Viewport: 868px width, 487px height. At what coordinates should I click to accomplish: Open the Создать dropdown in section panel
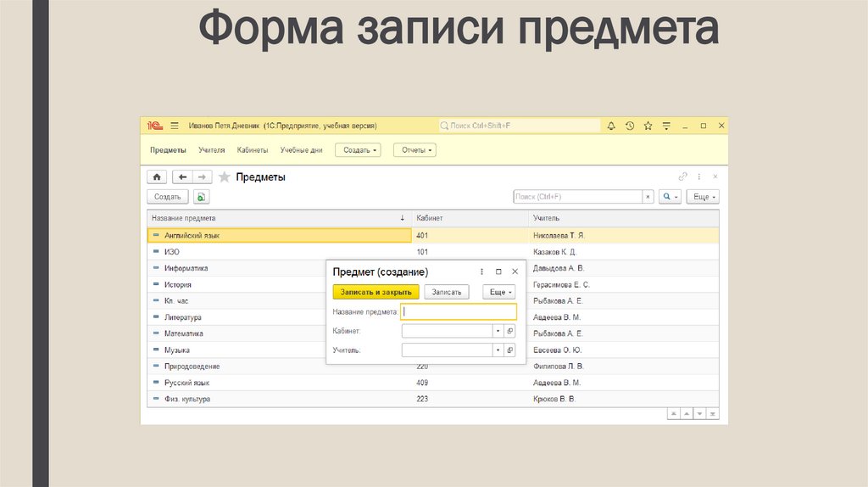(x=359, y=150)
